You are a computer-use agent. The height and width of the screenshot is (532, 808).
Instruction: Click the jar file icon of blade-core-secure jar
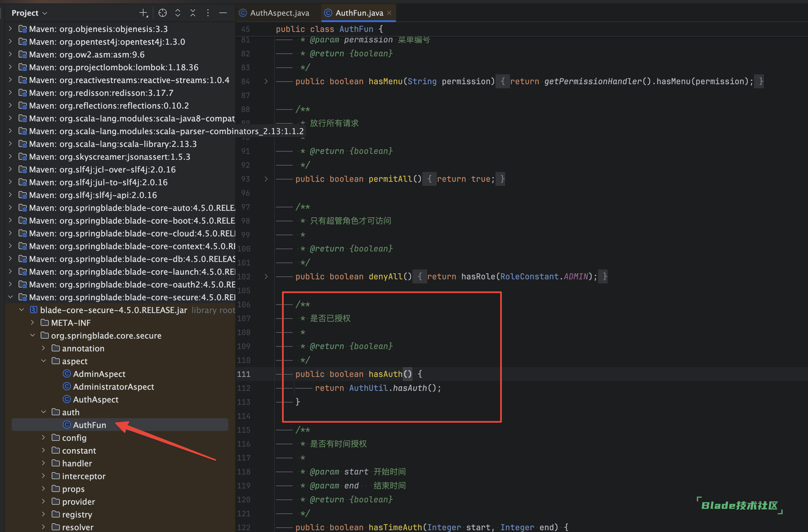click(33, 310)
